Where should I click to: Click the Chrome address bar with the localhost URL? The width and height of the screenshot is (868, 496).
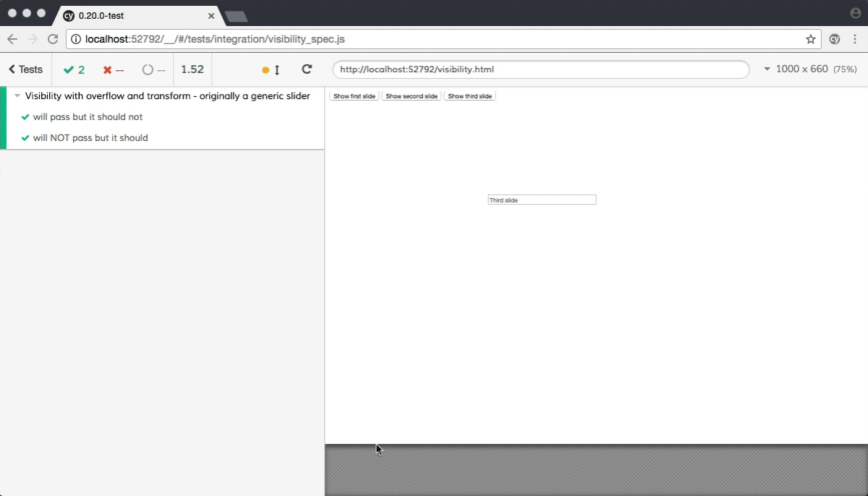(x=443, y=39)
